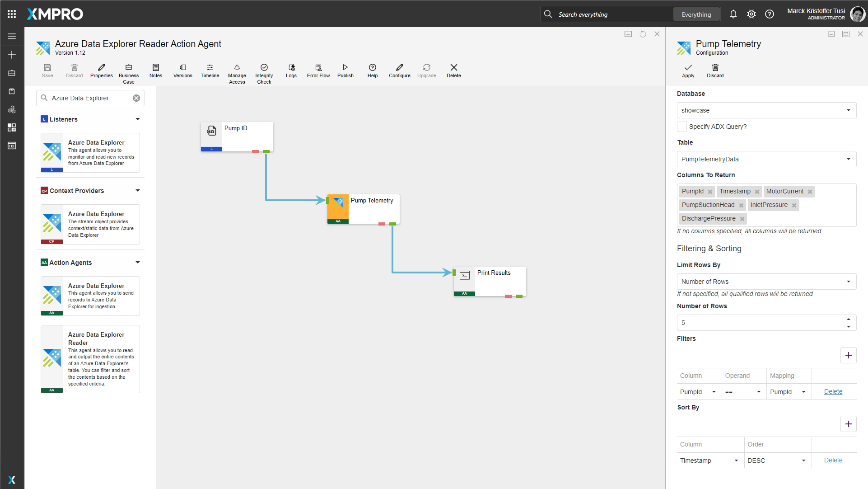Remove the InletPressure column tag
The image size is (868, 489).
pos(794,206)
